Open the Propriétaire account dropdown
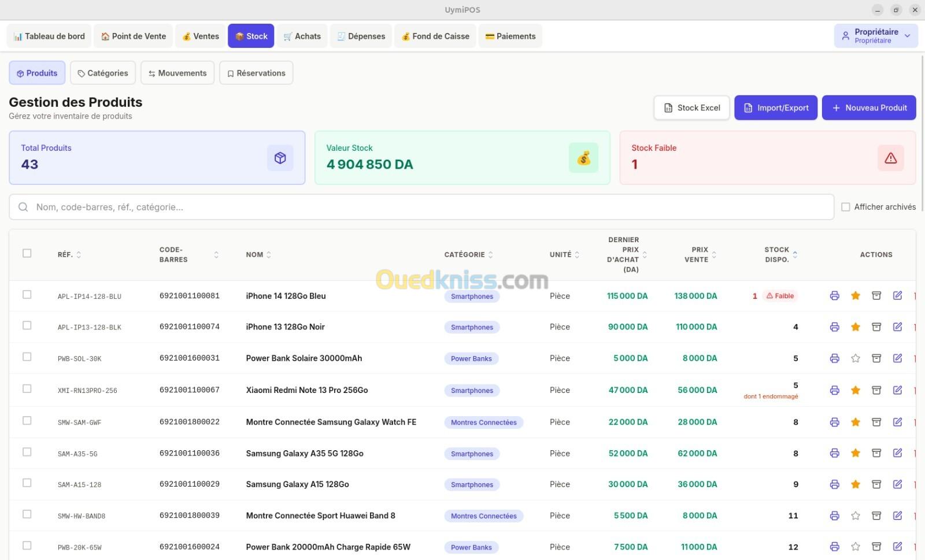This screenshot has height=560, width=925. click(x=876, y=36)
